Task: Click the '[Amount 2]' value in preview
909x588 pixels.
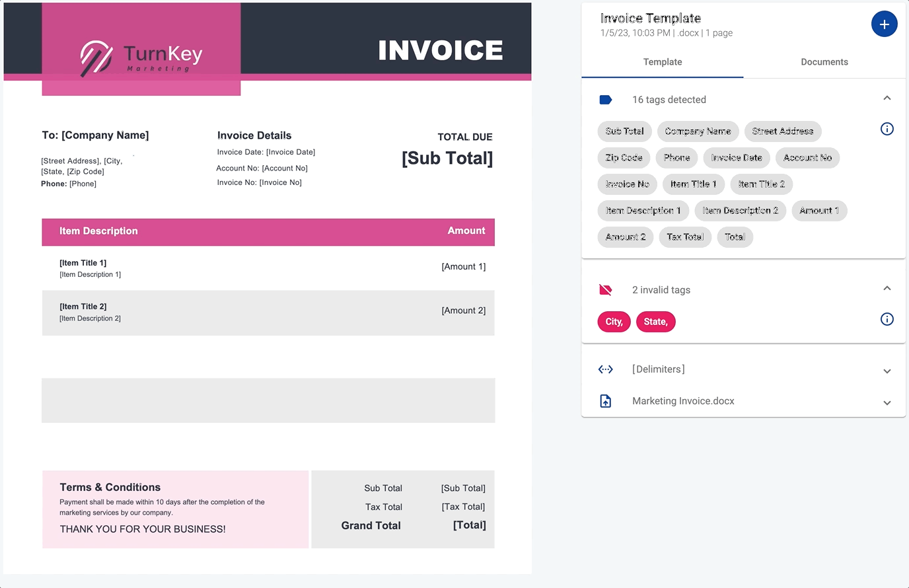Action: (463, 311)
